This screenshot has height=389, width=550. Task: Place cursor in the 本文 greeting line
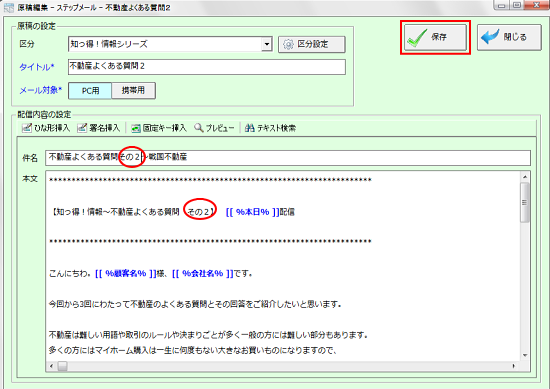click(x=151, y=273)
